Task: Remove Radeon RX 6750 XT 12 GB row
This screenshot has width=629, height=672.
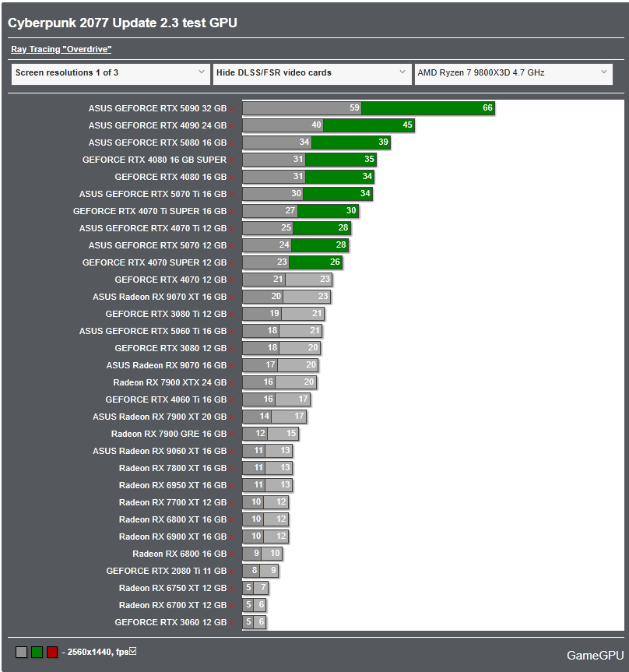Action: coord(232,589)
